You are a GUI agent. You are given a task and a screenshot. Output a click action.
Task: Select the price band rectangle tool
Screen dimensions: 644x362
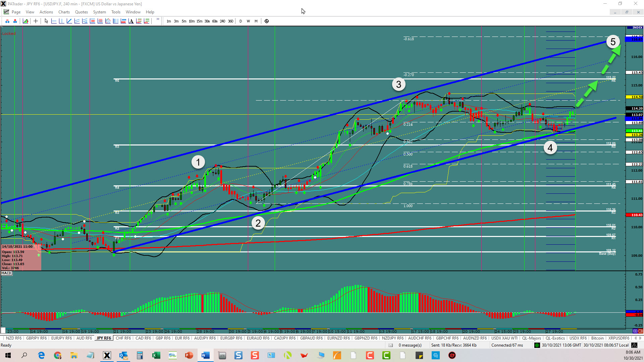[x=123, y=21]
